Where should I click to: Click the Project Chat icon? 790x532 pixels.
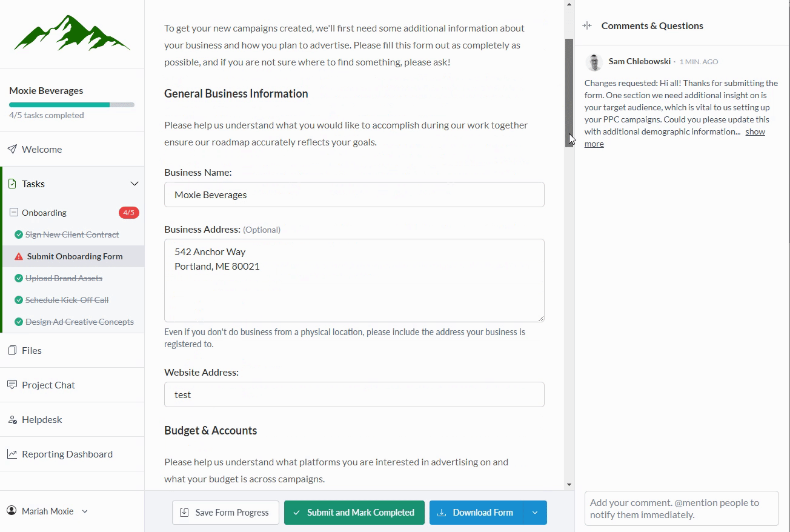click(x=12, y=385)
